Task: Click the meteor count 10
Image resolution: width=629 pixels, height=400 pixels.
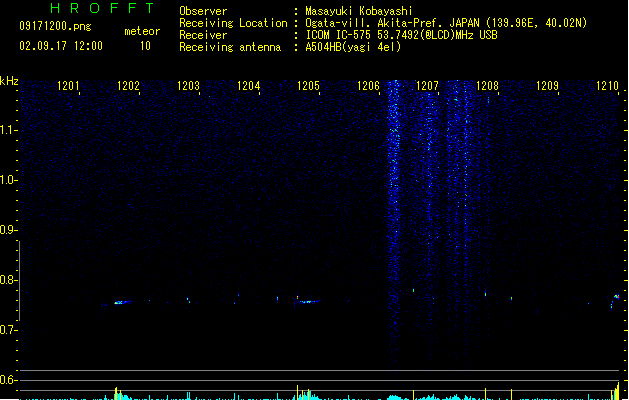Action: pos(145,46)
